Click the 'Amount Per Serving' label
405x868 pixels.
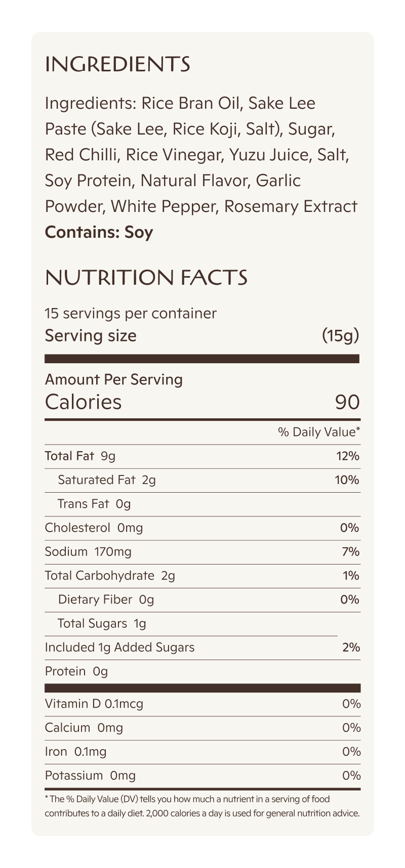pyautogui.click(x=114, y=379)
